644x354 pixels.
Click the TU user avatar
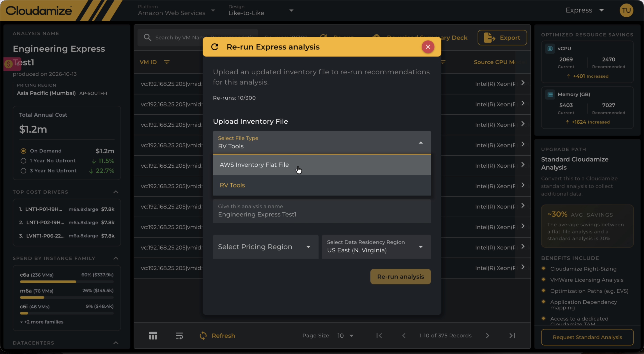(626, 10)
